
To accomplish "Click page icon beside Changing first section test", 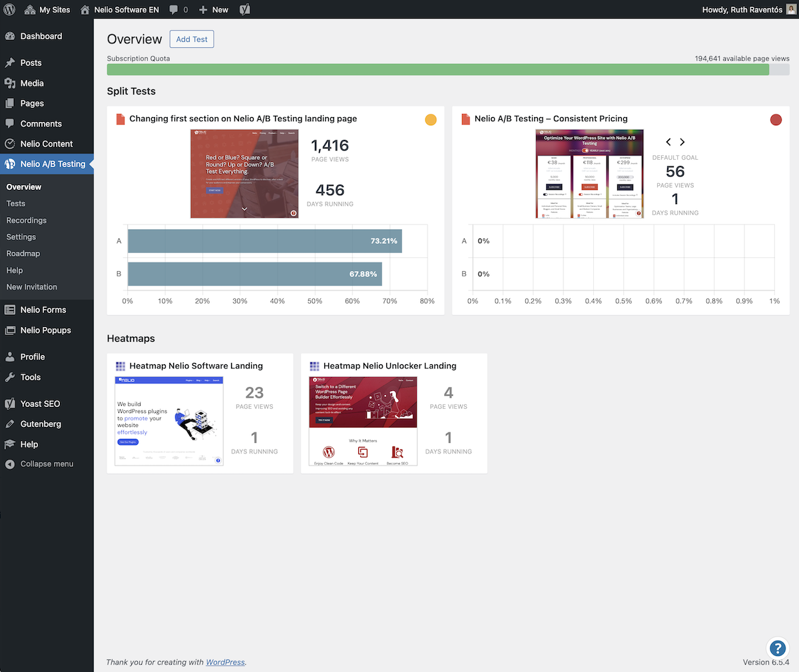I will [x=121, y=119].
